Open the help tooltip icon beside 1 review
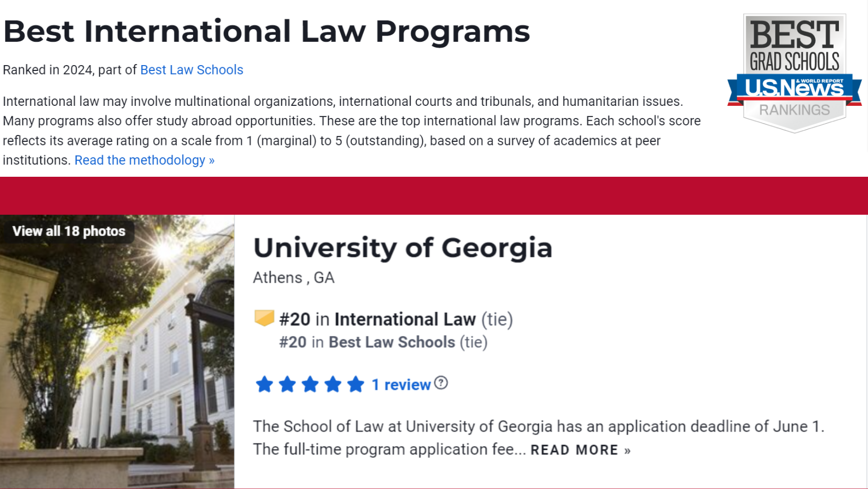The image size is (868, 489). pyautogui.click(x=440, y=382)
